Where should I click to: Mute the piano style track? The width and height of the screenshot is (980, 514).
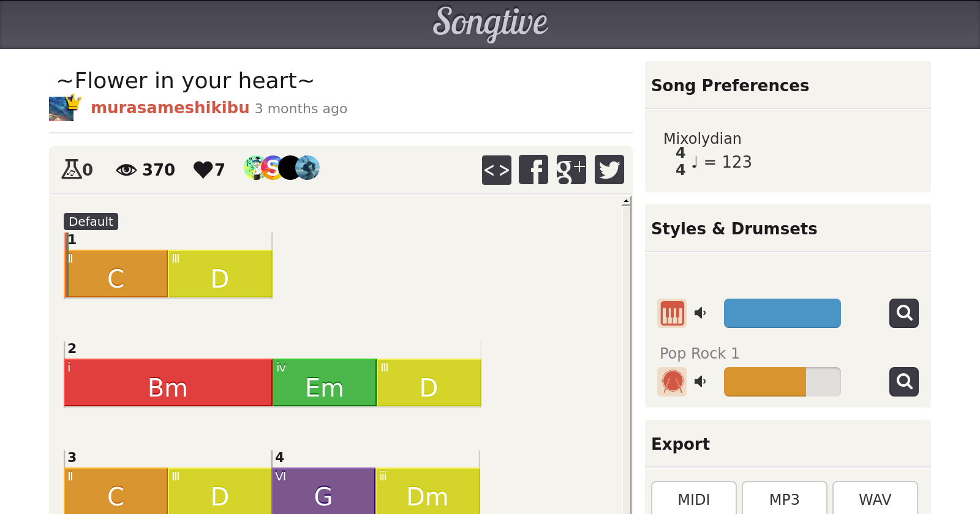coord(700,313)
